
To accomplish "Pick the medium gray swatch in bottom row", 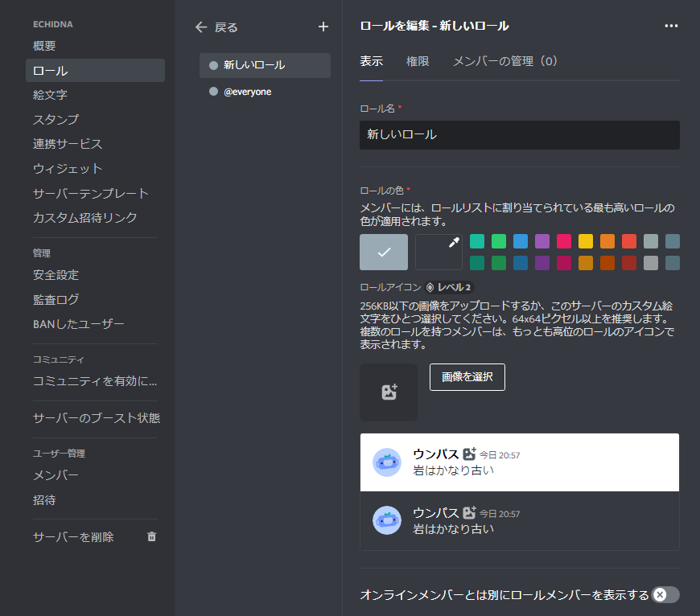I will tap(651, 263).
